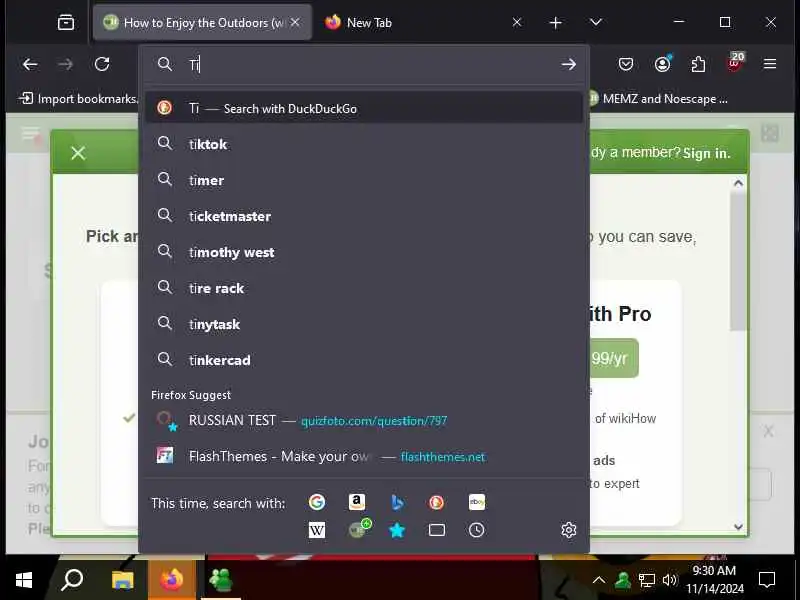Select tinkercad suggestion
This screenshot has height=600, width=800.
[x=364, y=360]
